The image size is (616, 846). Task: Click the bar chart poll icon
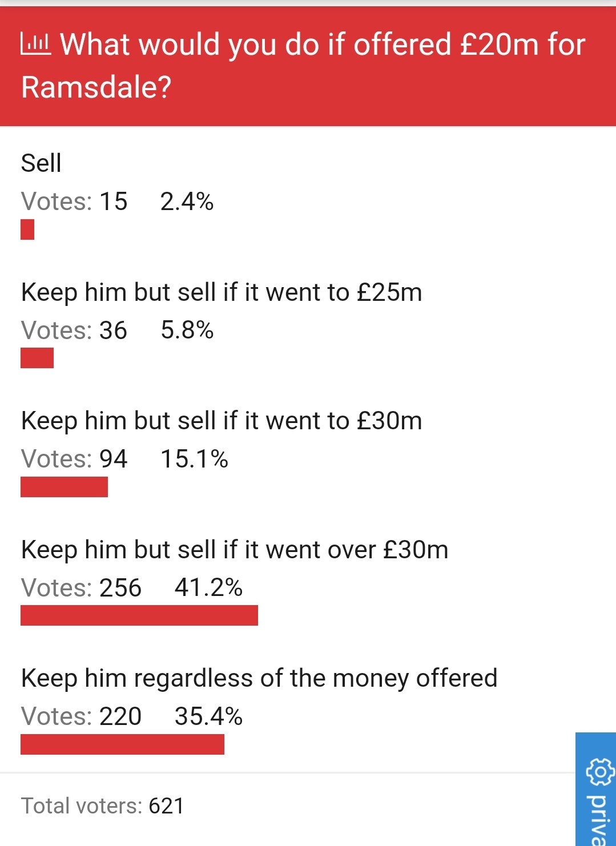(x=35, y=44)
